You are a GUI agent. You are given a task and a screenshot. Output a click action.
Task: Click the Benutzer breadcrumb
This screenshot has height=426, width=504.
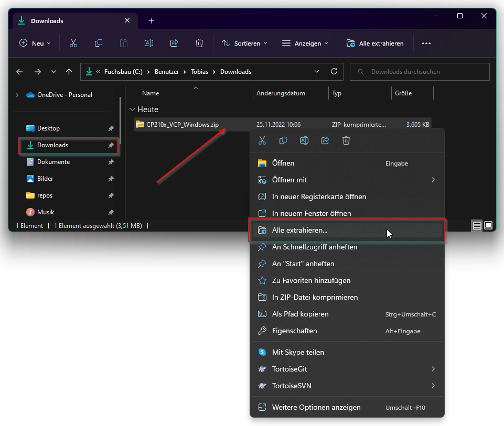click(166, 72)
